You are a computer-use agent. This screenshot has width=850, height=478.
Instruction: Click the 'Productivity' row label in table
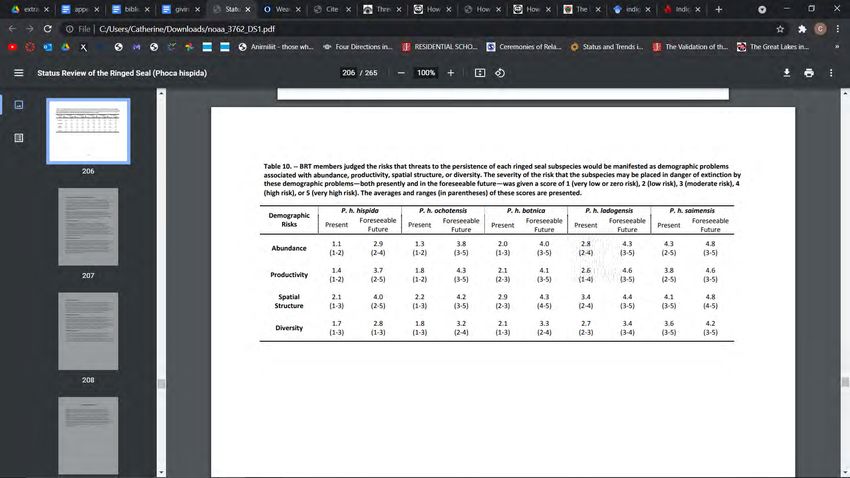coord(289,275)
